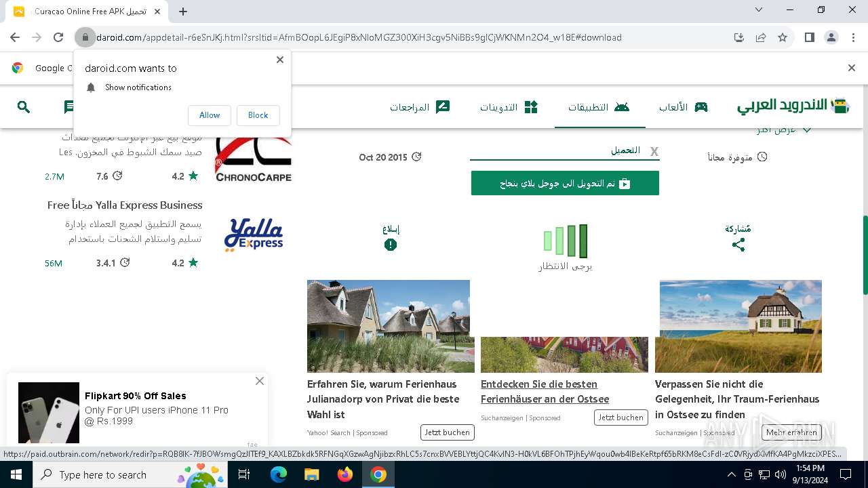The height and width of the screenshot is (488, 868).
Task: Install app icon in address bar
Action: tap(739, 37)
